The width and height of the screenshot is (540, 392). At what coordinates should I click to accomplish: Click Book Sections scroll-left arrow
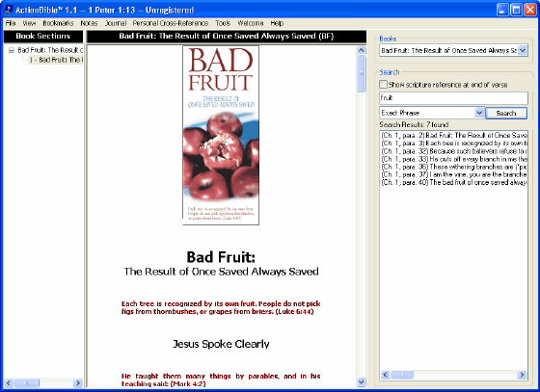(9, 382)
